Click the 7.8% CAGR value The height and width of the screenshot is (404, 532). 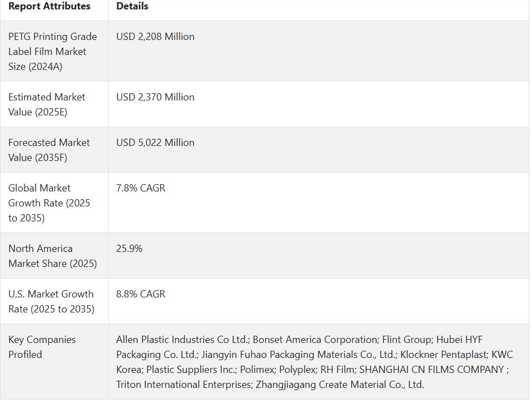(140, 188)
